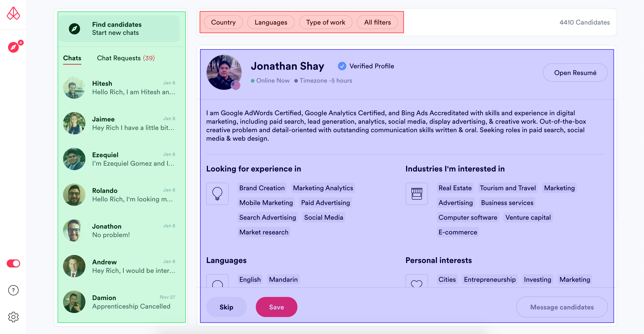Switch to the Chat Requests tab
This screenshot has width=644, height=334.
pyautogui.click(x=125, y=58)
